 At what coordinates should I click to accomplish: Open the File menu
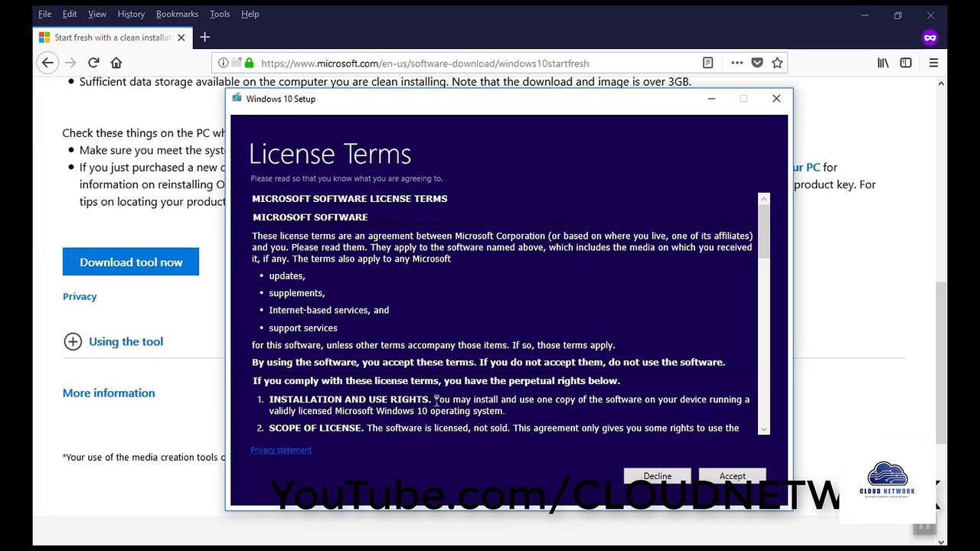pos(44,14)
